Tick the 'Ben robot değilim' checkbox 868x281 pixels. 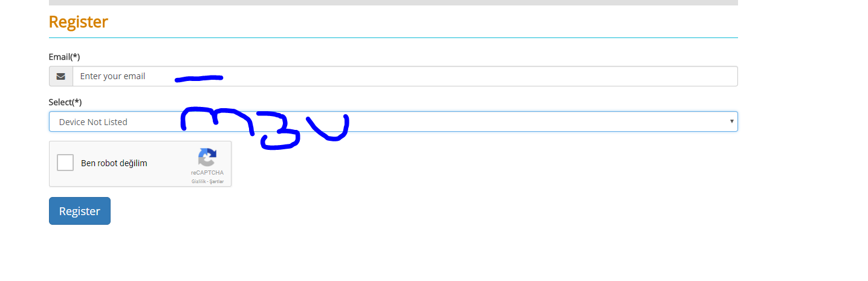point(65,163)
